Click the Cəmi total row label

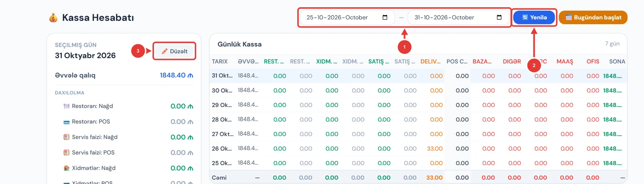[219, 178]
